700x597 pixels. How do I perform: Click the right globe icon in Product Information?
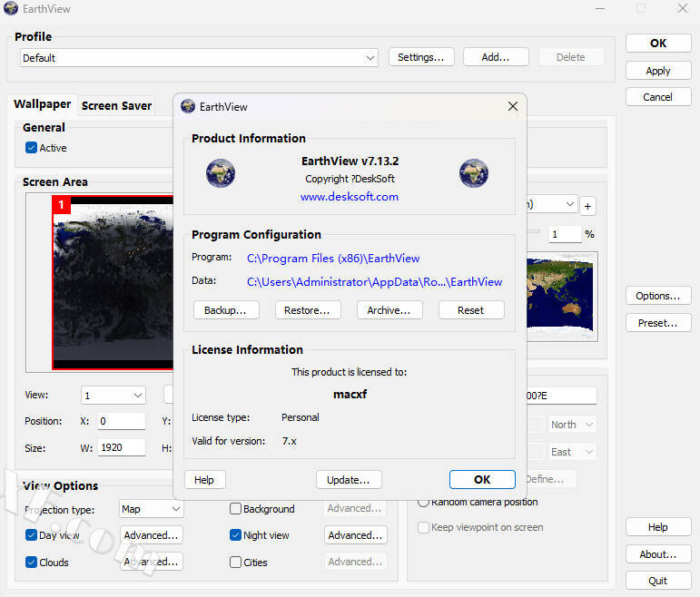(x=474, y=173)
